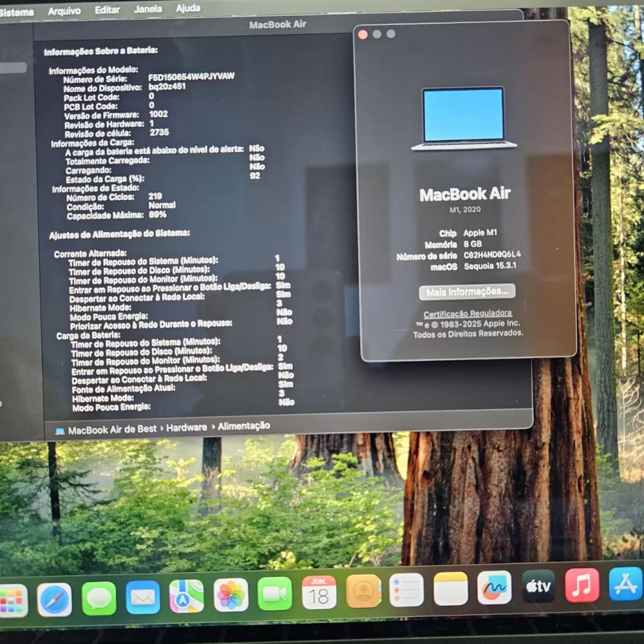
Task: Select the macOS version Sequoia 15.3.1
Action: point(490,266)
